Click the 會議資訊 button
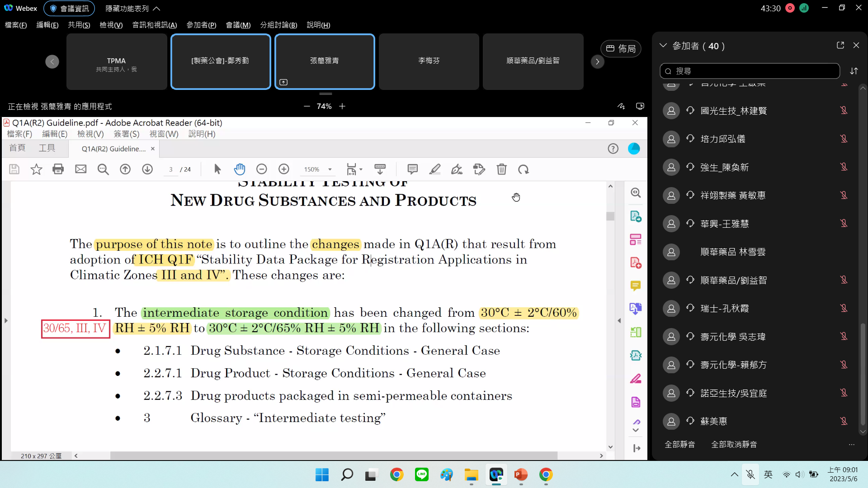The image size is (868, 488). [x=70, y=9]
